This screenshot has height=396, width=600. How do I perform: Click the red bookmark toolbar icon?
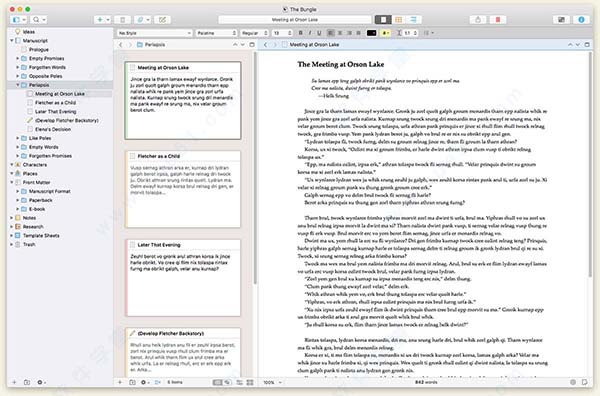click(498, 20)
